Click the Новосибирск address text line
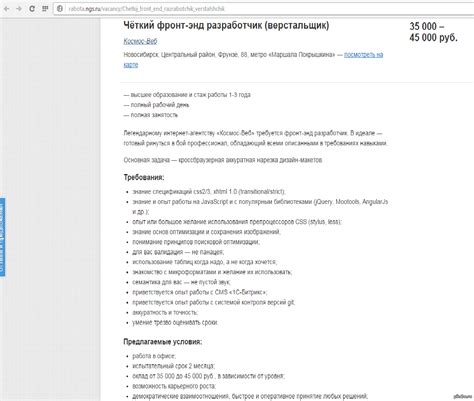The height and width of the screenshot is (401, 474). pos(229,55)
